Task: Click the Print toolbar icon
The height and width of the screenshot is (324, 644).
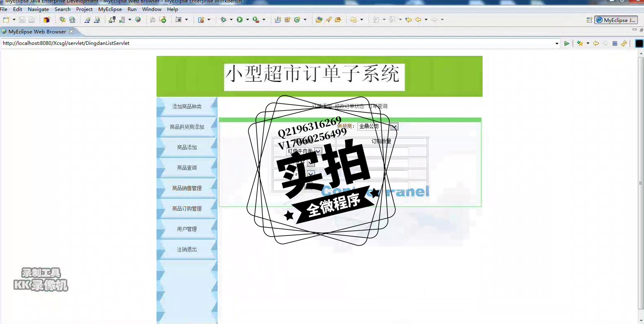Action: 31,20
